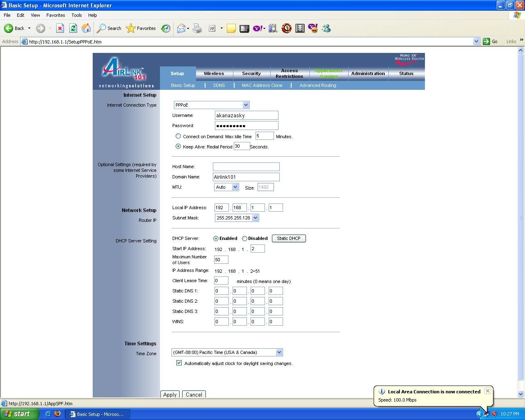
Task: Click the Static DHCP button
Action: pyautogui.click(x=288, y=238)
